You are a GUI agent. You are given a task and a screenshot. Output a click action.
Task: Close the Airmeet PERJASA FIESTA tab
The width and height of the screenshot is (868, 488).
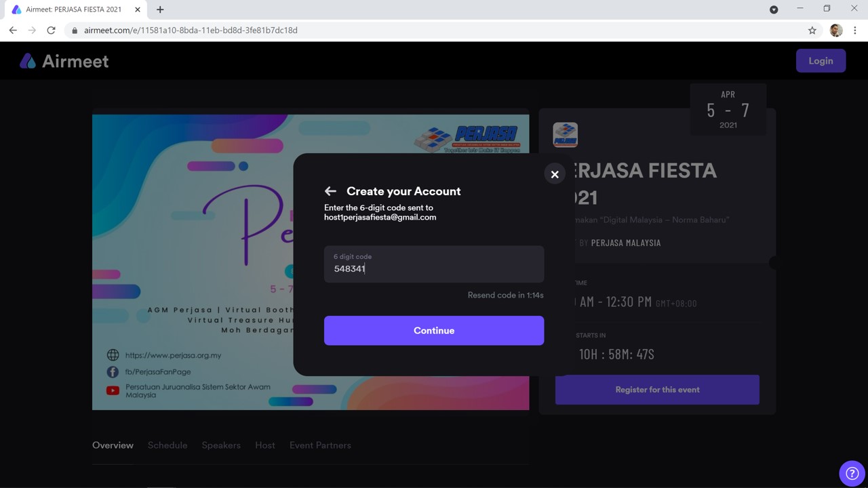138,9
